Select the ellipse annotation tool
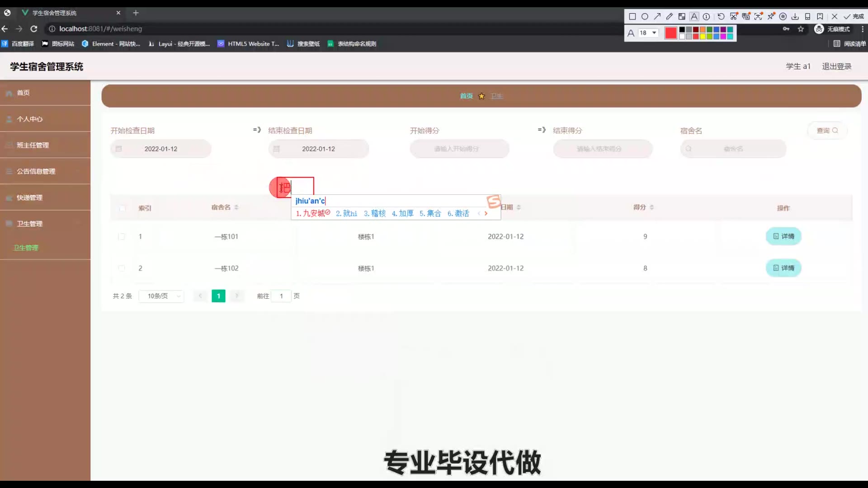The height and width of the screenshot is (488, 868). point(645,17)
